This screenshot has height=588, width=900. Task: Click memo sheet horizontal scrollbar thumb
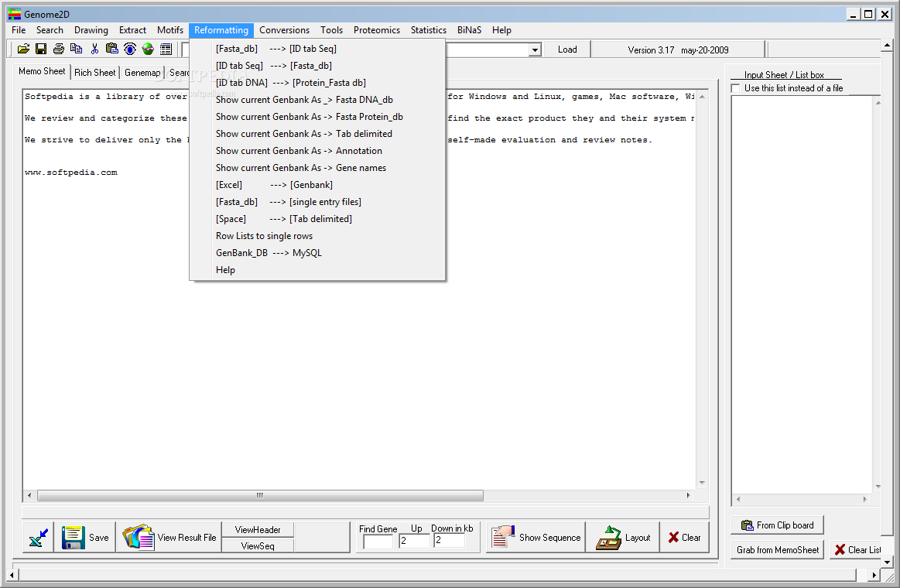pos(260,495)
